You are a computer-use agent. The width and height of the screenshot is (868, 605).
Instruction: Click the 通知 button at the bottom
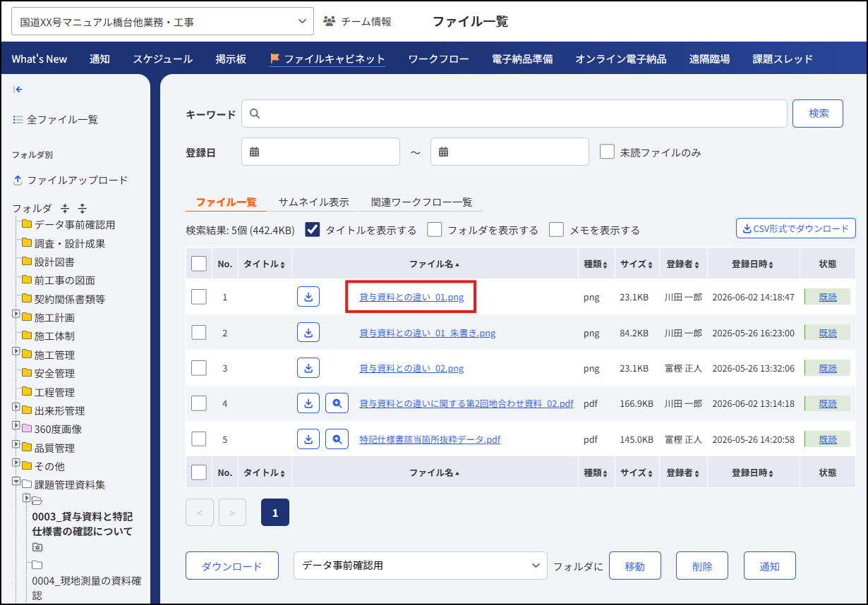pos(770,566)
